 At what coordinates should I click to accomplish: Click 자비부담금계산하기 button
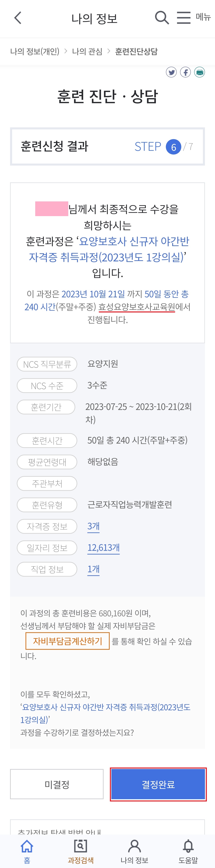67,641
